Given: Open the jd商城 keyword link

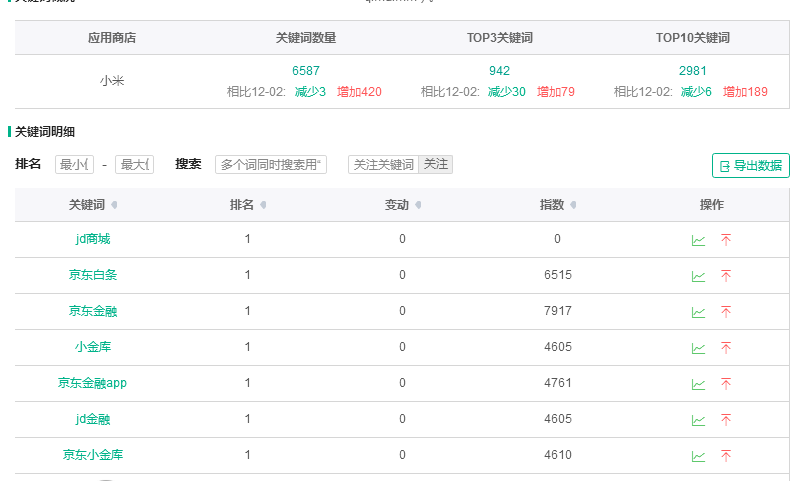Looking at the screenshot, I should 93,239.
